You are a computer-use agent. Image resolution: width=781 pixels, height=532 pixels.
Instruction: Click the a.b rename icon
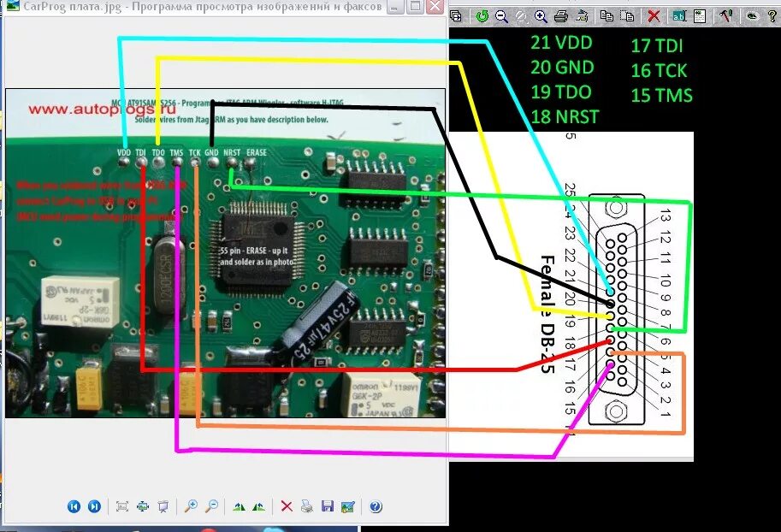[x=679, y=16]
